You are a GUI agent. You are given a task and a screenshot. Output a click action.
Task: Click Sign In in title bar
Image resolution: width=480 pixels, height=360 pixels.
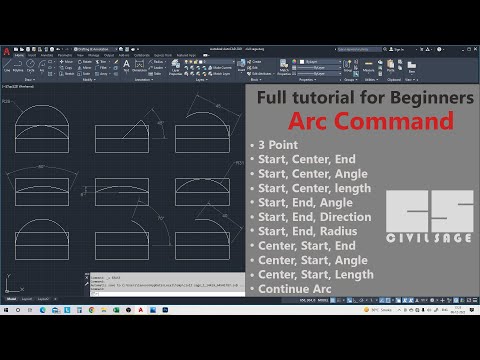tap(397, 49)
